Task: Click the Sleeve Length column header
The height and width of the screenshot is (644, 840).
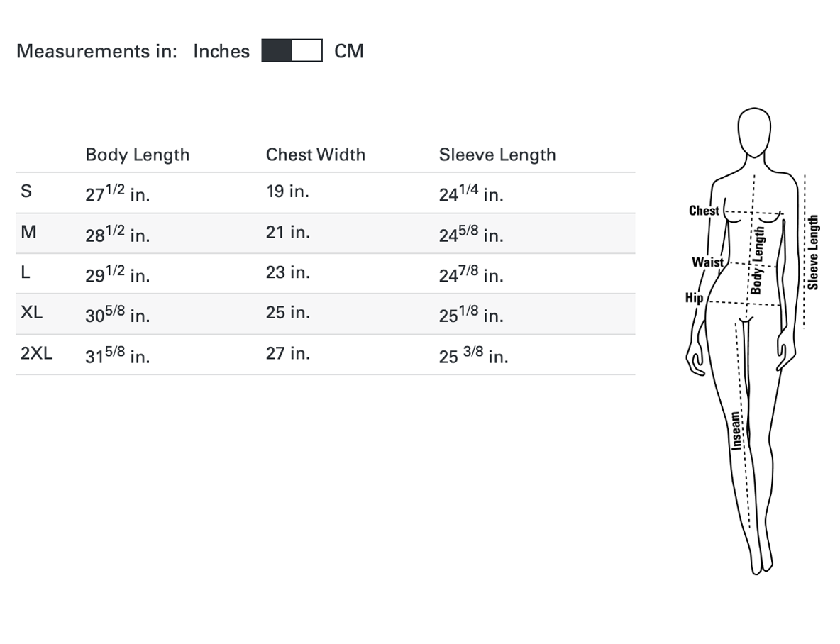Action: pyautogui.click(x=497, y=155)
